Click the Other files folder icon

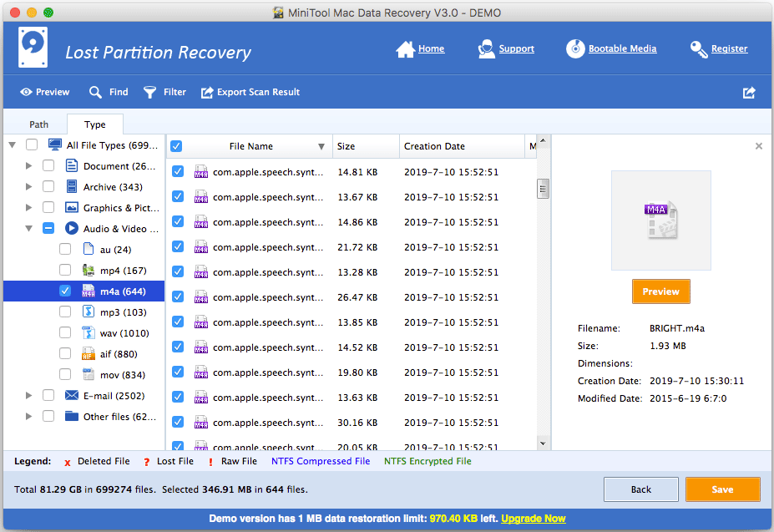(72, 416)
